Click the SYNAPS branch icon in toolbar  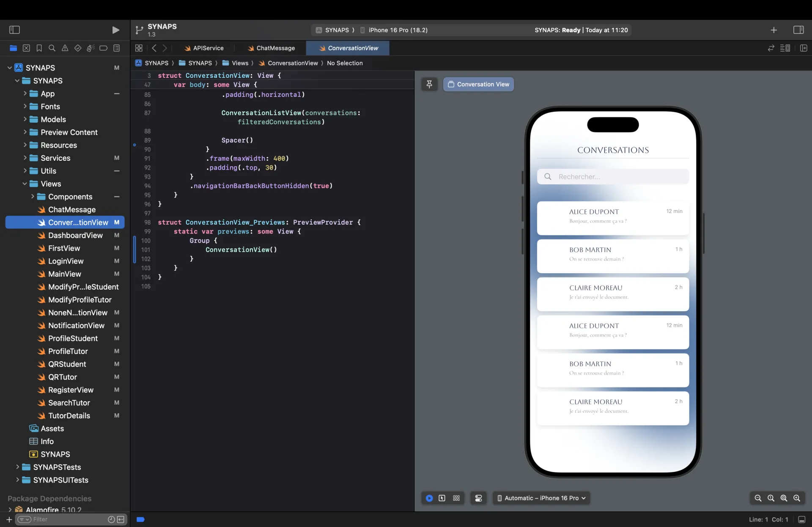(x=139, y=30)
